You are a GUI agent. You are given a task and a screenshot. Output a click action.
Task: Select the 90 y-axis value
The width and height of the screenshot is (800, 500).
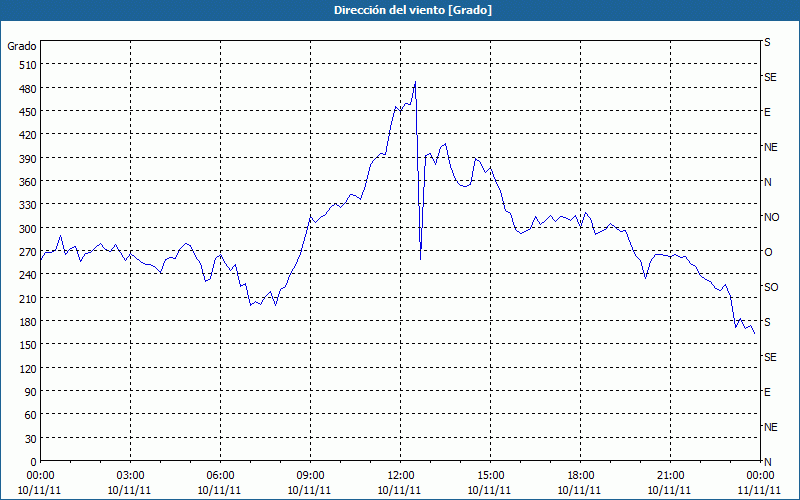point(31,392)
